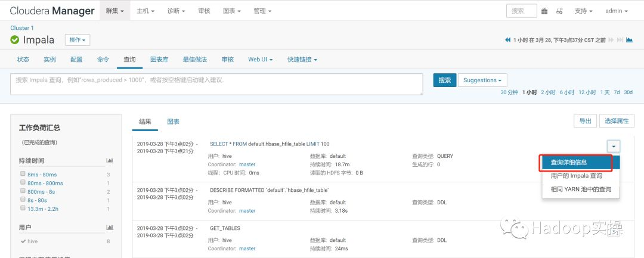Choose 用户的 Impala 查询 menu entry
644x258 pixels.
click(x=581, y=176)
